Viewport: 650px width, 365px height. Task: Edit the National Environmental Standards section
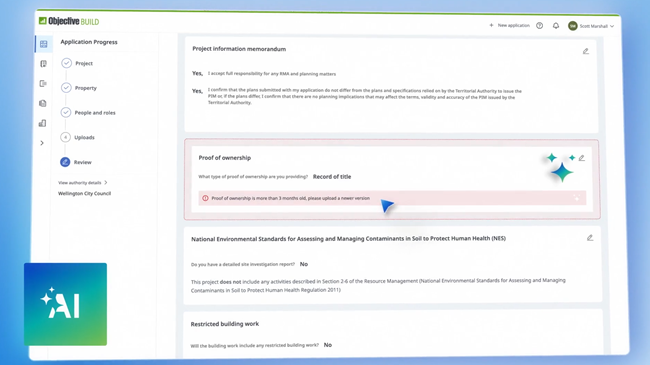590,238
